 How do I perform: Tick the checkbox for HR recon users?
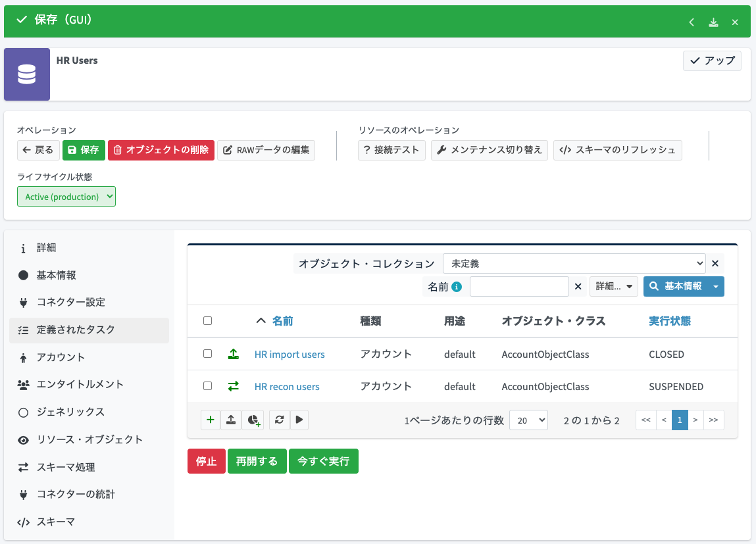(x=208, y=386)
